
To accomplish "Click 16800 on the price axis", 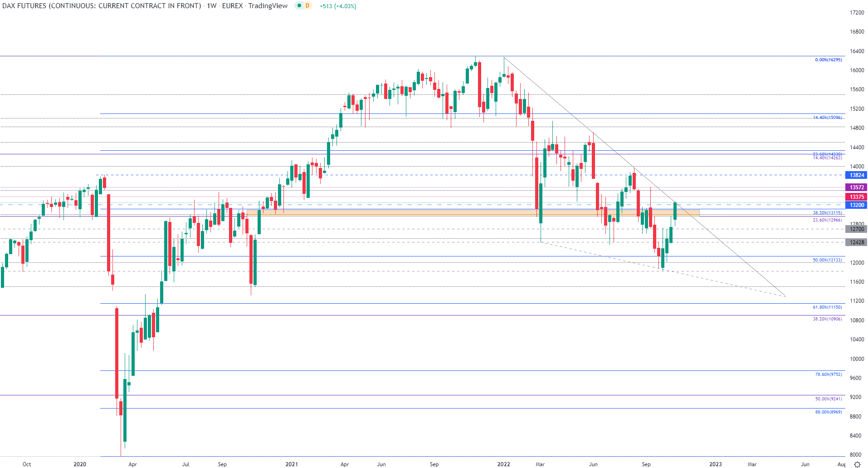I will pyautogui.click(x=857, y=32).
